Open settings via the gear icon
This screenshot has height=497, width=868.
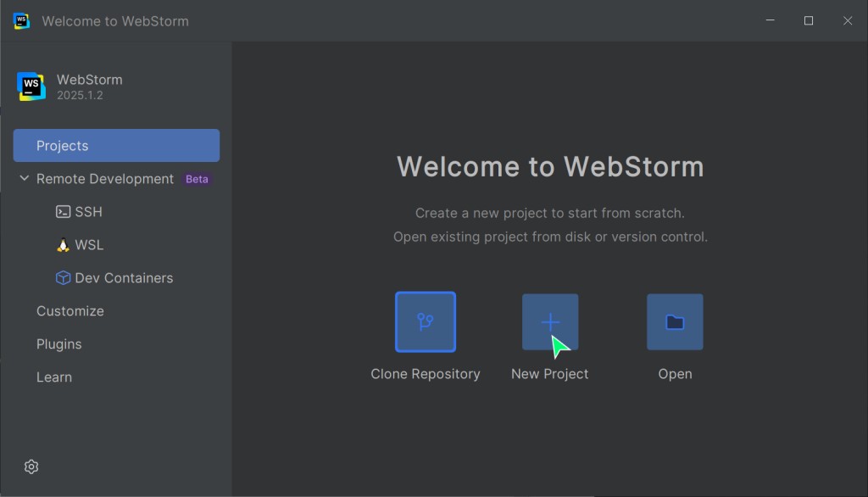tap(31, 466)
